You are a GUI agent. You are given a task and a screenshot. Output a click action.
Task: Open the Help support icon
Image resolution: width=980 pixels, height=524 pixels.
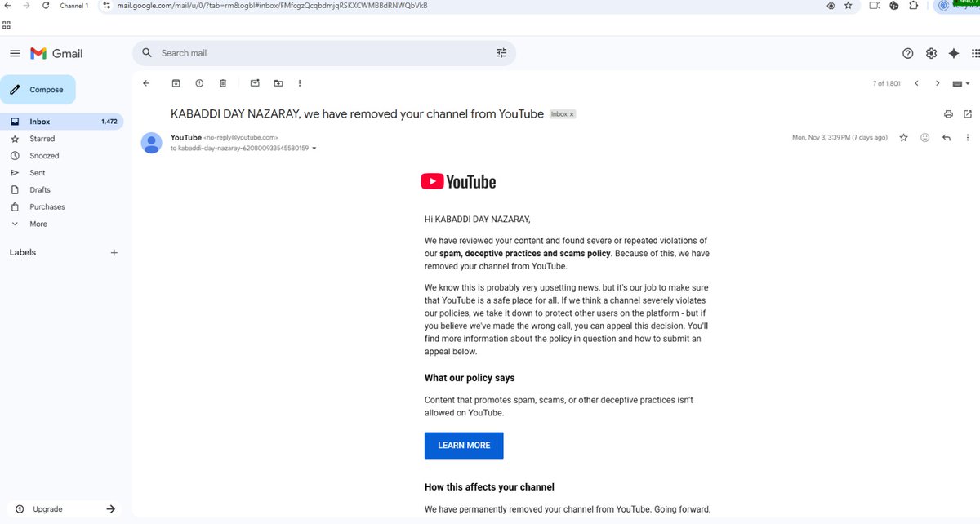coord(908,53)
